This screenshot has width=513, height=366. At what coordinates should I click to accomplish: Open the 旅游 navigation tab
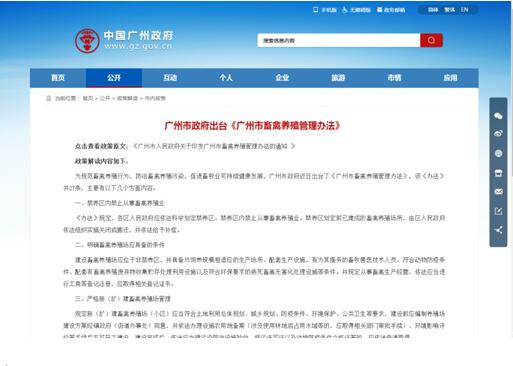(338, 78)
